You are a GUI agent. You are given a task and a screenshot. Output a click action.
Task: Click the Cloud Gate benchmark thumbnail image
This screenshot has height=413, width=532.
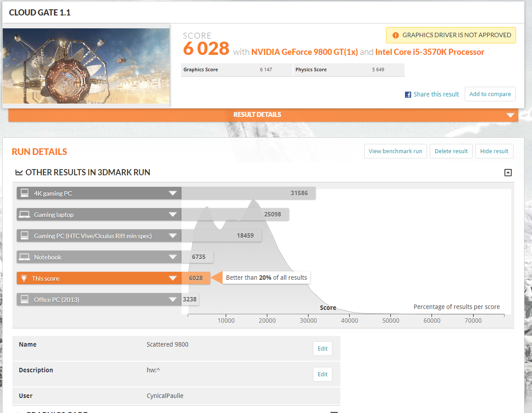tap(86, 66)
